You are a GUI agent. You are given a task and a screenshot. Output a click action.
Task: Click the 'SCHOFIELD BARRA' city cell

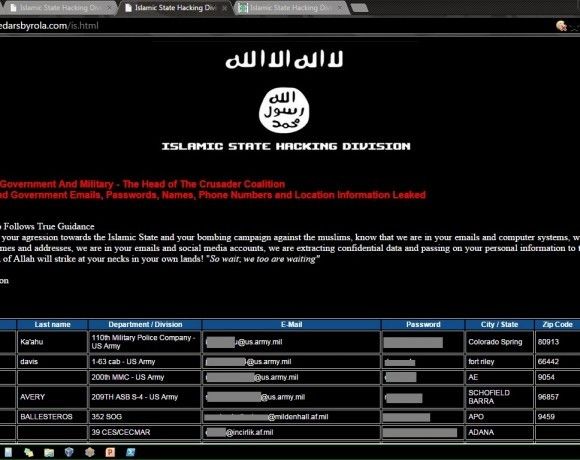tap(499, 397)
